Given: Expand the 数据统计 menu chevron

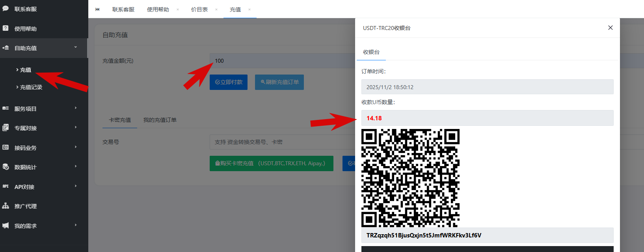Looking at the screenshot, I should [x=76, y=166].
